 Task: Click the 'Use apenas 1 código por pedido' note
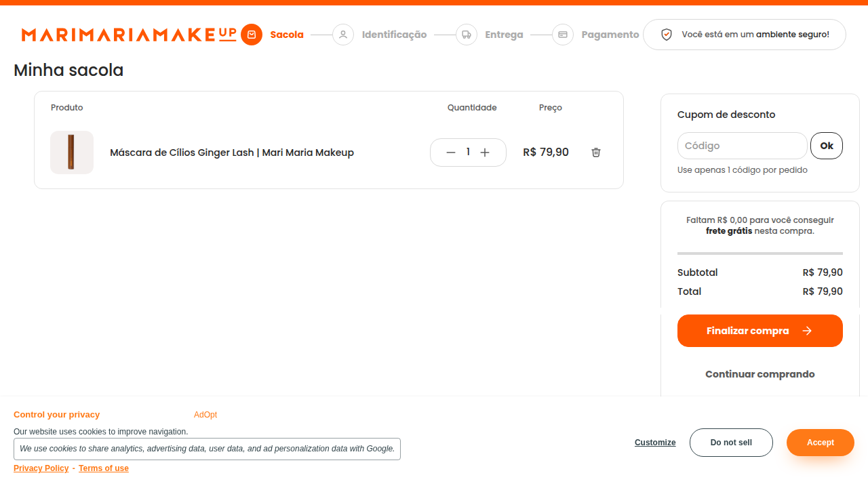pos(743,170)
